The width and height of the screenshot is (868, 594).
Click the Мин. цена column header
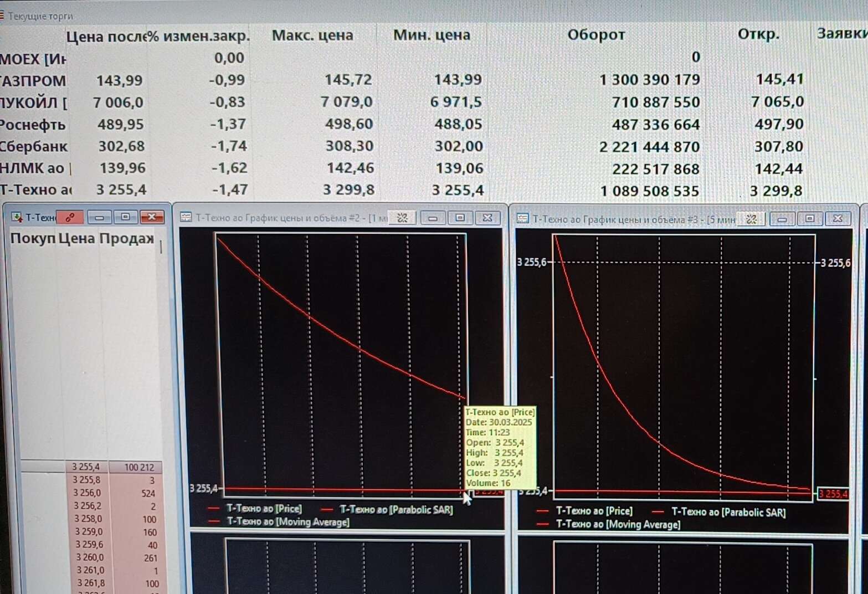(x=432, y=35)
